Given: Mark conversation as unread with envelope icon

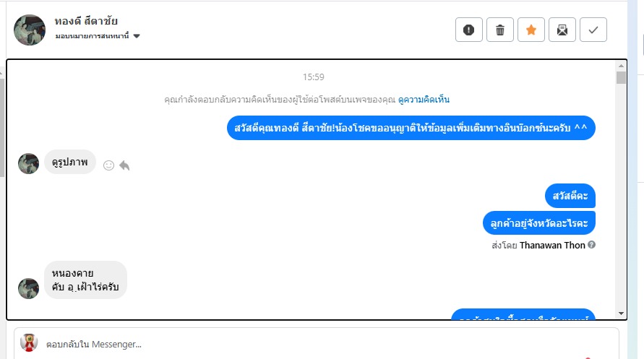Looking at the screenshot, I should click(562, 30).
